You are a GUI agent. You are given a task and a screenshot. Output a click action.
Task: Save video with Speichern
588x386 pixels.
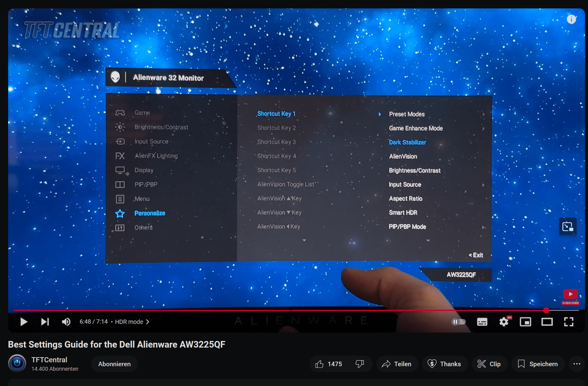[538, 364]
